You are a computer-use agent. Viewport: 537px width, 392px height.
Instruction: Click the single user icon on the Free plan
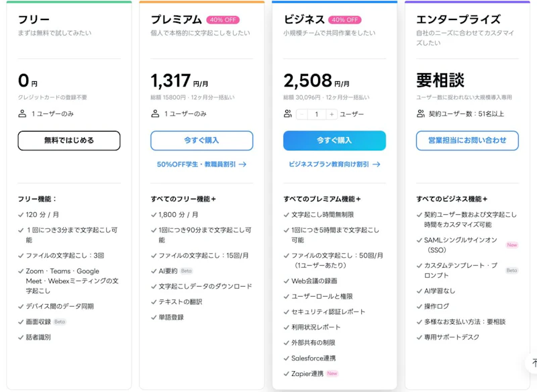coord(21,114)
